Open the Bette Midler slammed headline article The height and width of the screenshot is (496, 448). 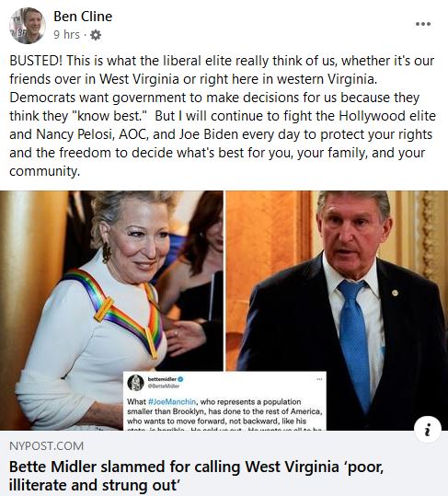click(x=196, y=476)
